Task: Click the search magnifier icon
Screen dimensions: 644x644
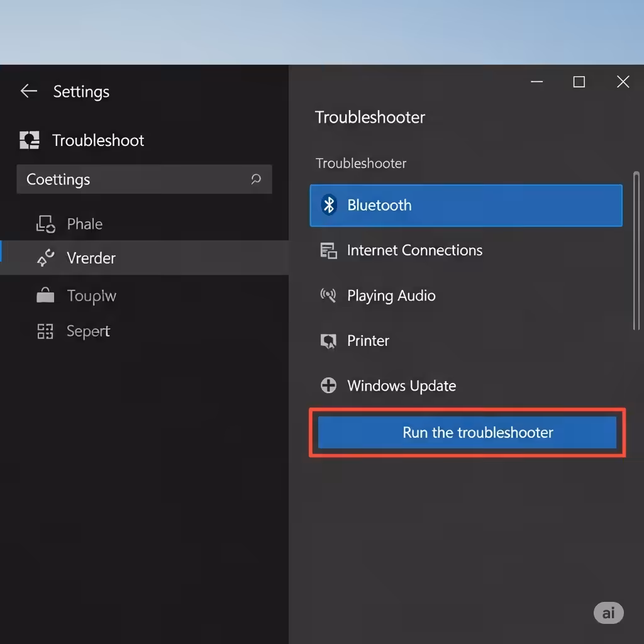Action: tap(256, 179)
